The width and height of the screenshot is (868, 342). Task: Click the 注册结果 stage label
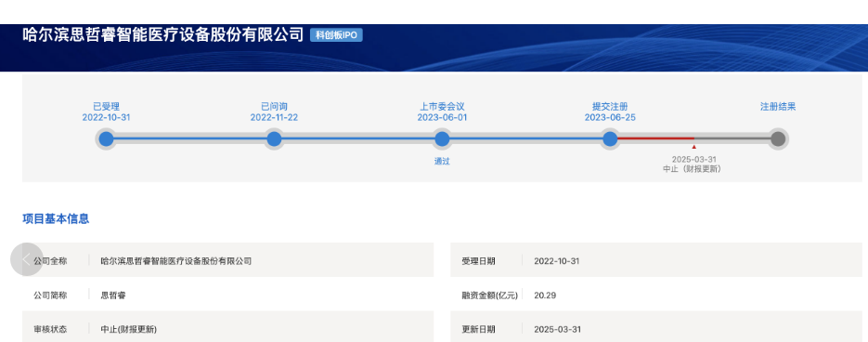click(x=778, y=107)
